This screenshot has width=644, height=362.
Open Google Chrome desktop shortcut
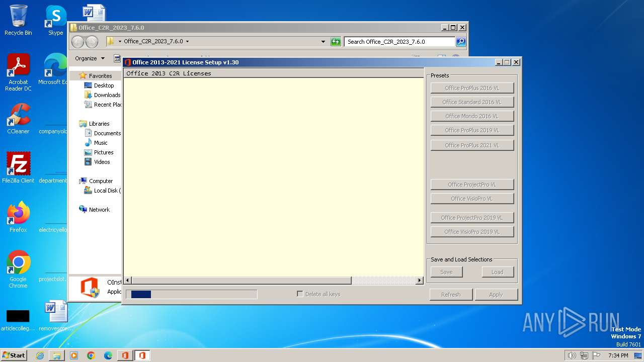[18, 269]
